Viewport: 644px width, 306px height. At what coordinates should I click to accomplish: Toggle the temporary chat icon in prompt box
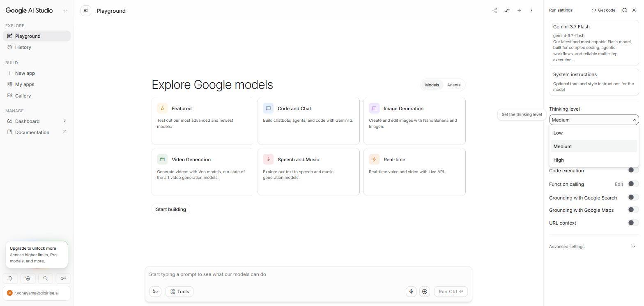click(x=155, y=292)
